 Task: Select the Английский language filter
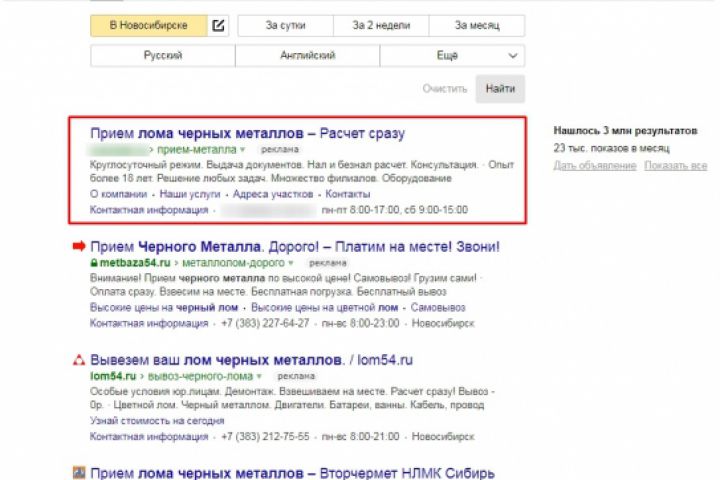(308, 56)
